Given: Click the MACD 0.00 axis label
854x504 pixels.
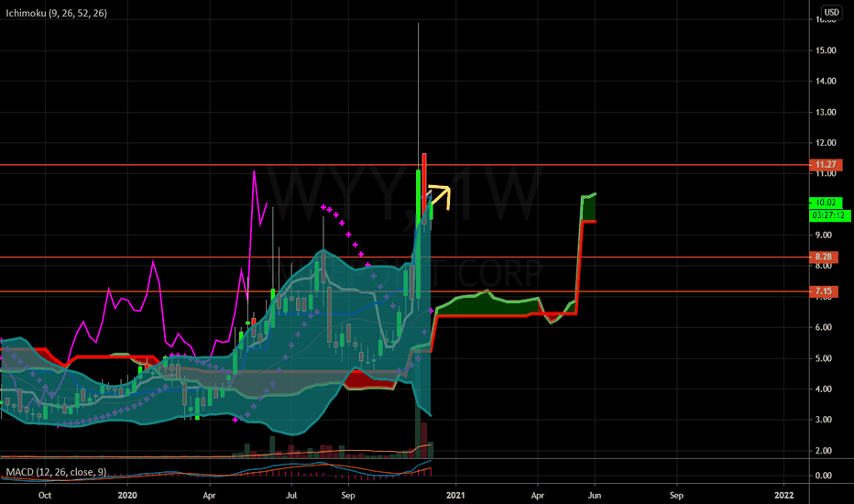Looking at the screenshot, I should tap(824, 475).
